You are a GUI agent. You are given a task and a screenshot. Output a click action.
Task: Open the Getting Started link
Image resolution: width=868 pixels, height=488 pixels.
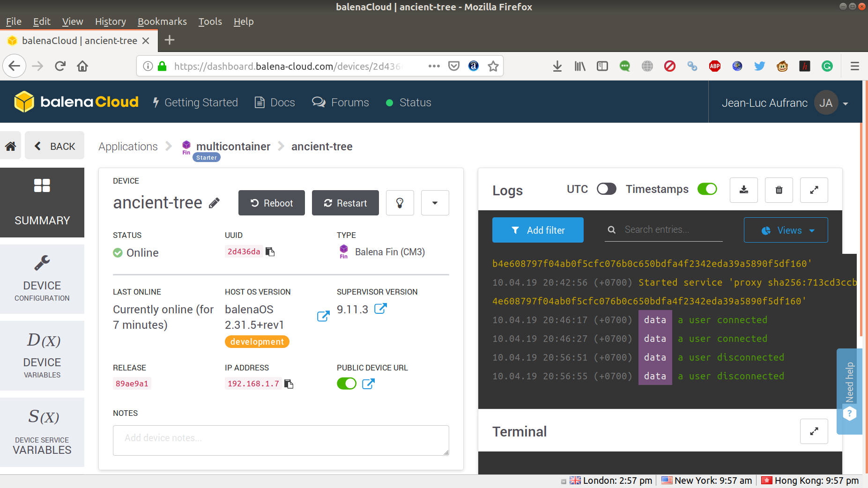click(195, 103)
